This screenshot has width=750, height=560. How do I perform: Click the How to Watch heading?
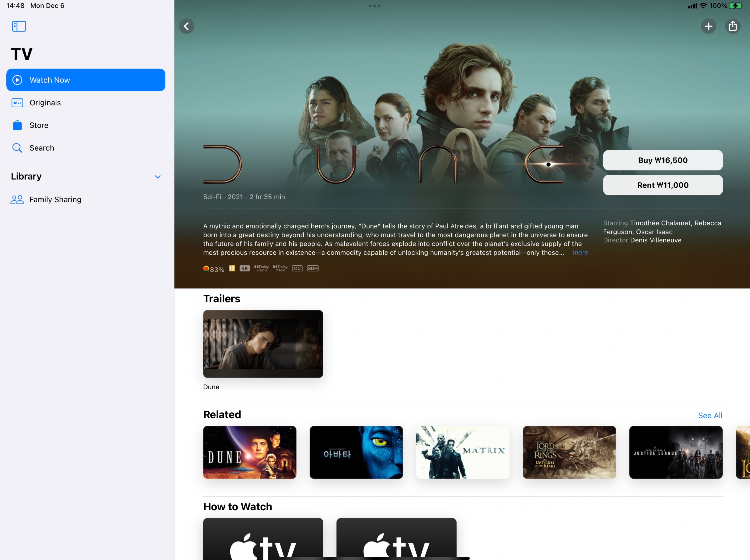(237, 506)
